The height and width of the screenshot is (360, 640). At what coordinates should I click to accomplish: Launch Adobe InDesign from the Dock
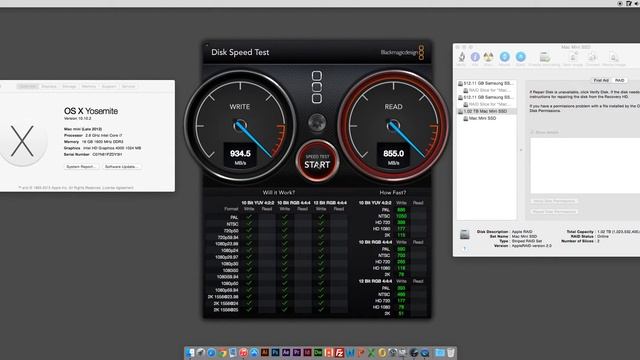(x=307, y=352)
